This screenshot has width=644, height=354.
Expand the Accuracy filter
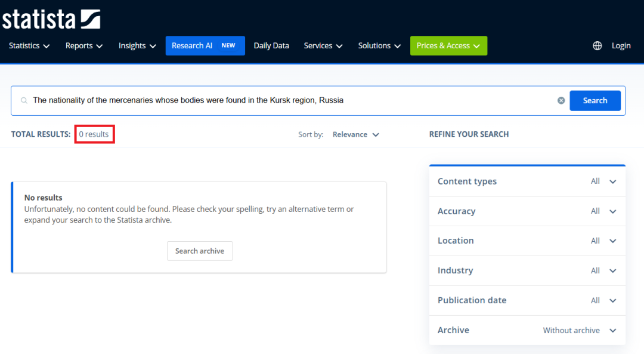(527, 211)
